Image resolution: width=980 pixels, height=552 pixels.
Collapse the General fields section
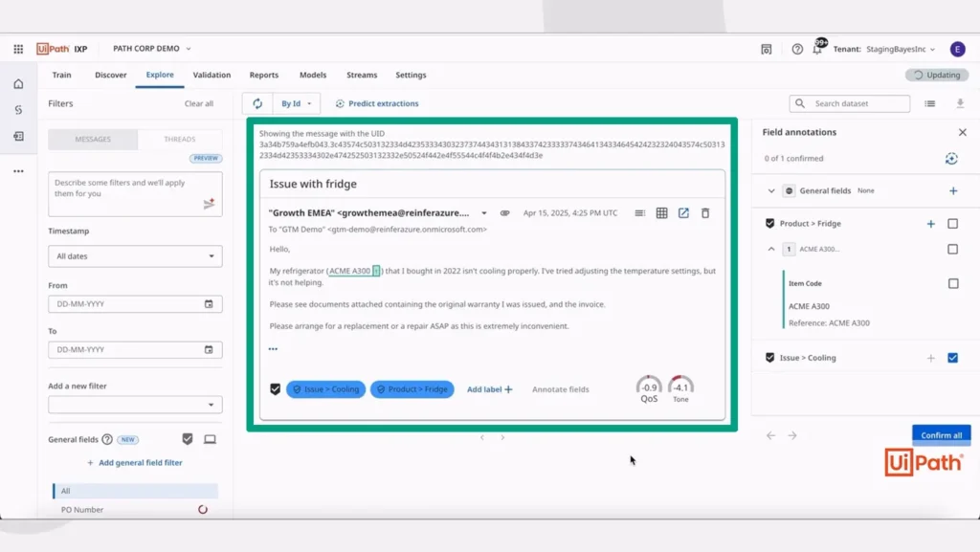(772, 190)
